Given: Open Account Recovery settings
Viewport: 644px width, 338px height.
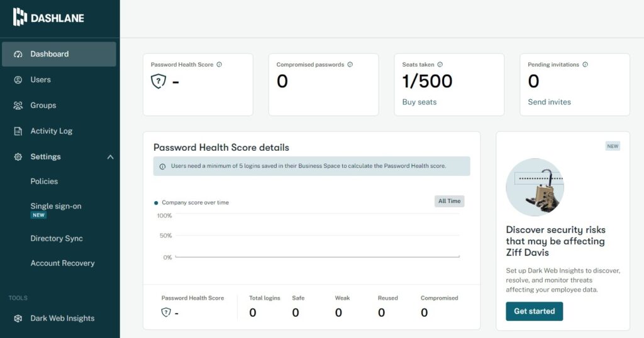Looking at the screenshot, I should 62,263.
